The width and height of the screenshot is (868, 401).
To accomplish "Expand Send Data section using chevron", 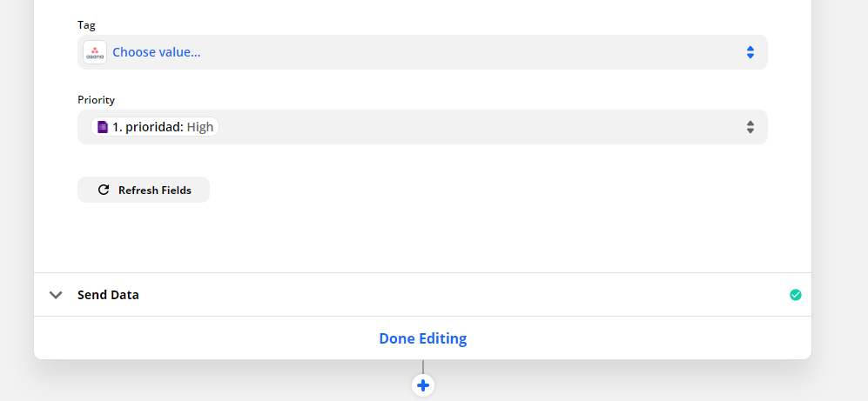I will coord(56,295).
